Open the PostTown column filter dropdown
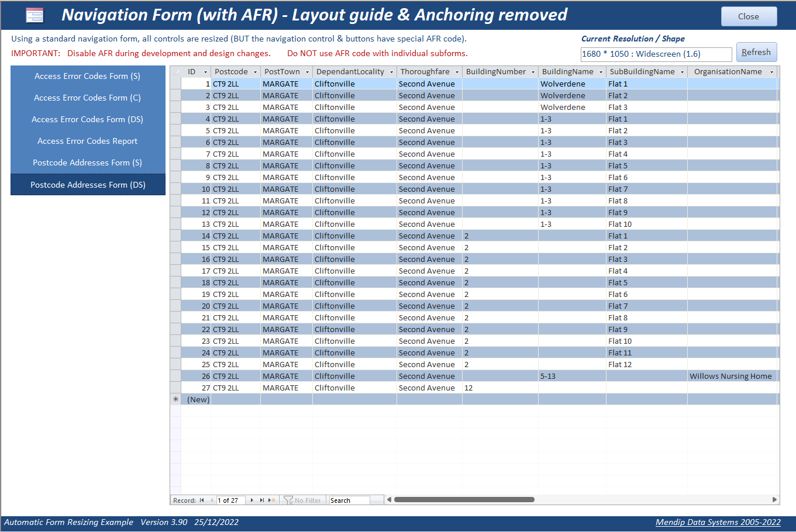 (307, 72)
